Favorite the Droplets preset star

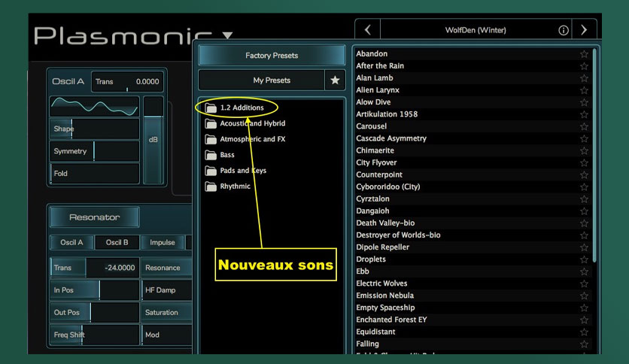(584, 259)
